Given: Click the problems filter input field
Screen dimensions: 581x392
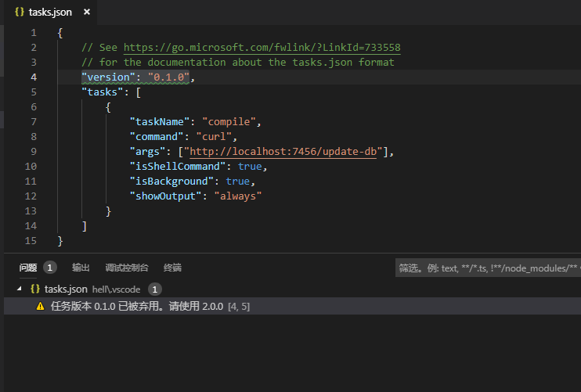Looking at the screenshot, I should coord(488,268).
